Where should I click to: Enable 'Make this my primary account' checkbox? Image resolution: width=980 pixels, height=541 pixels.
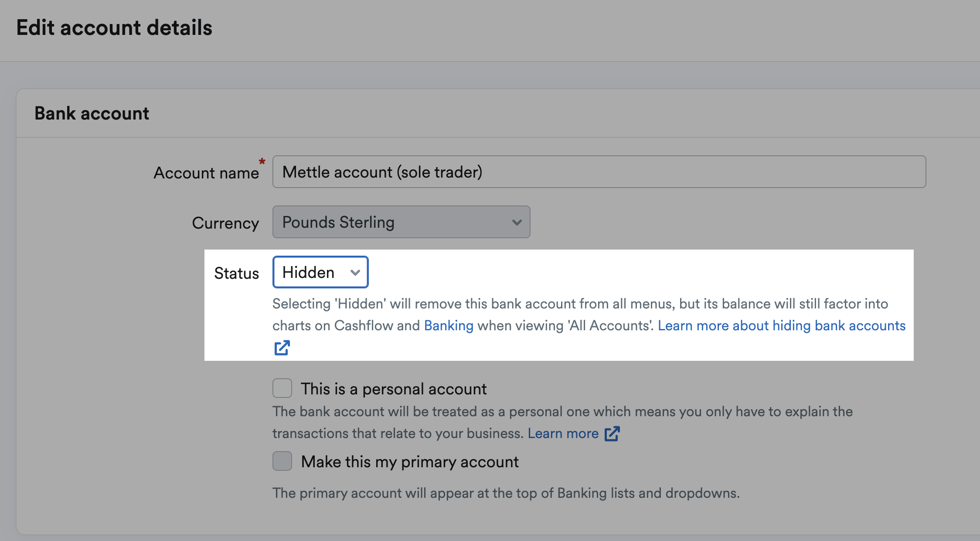coord(282,461)
